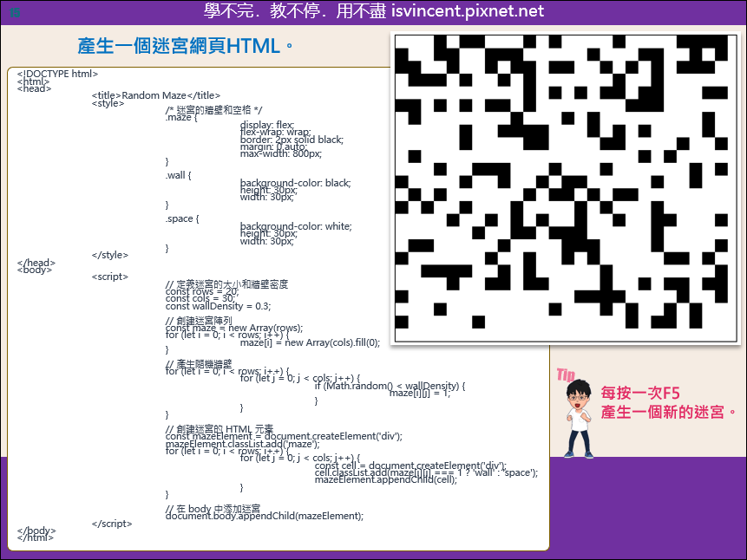This screenshot has width=747, height=560.
Task: Click the line mazeElement.appendChild(cell);
Action: 385,479
